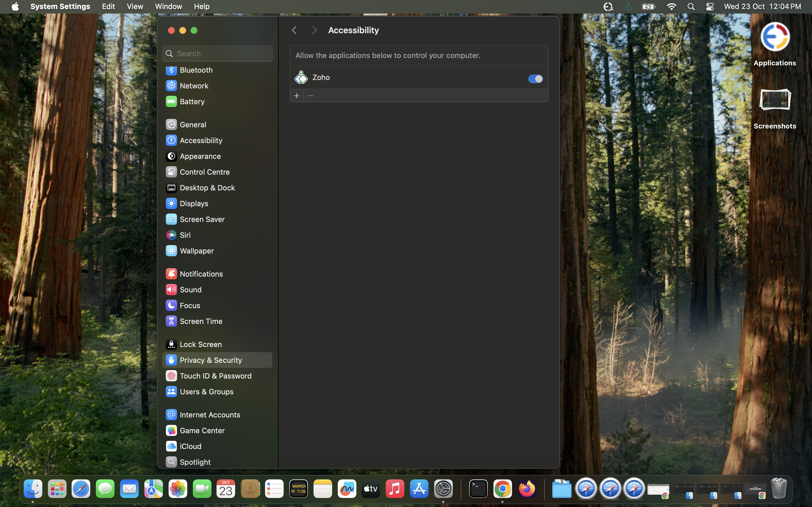Open Touch ID & Password settings

tap(215, 375)
